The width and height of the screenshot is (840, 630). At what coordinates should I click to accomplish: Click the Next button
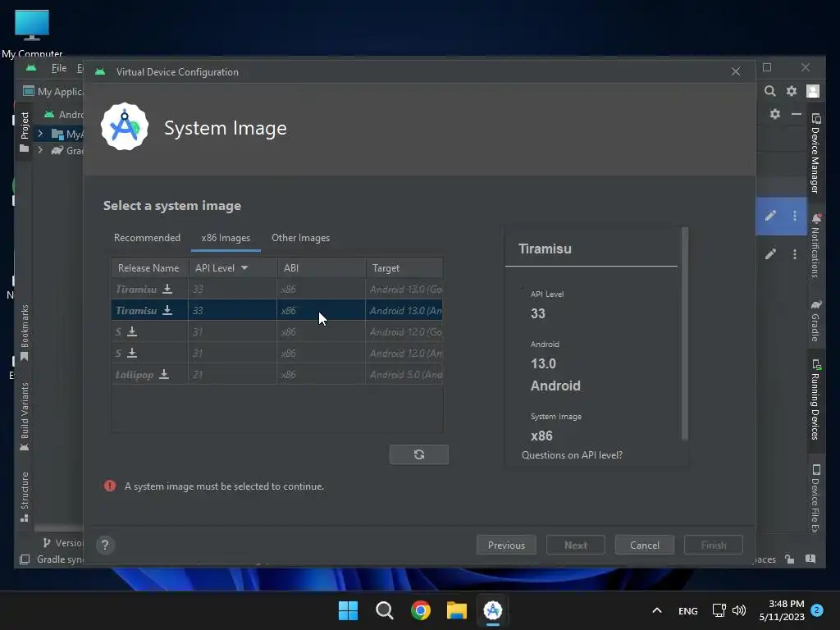576,545
